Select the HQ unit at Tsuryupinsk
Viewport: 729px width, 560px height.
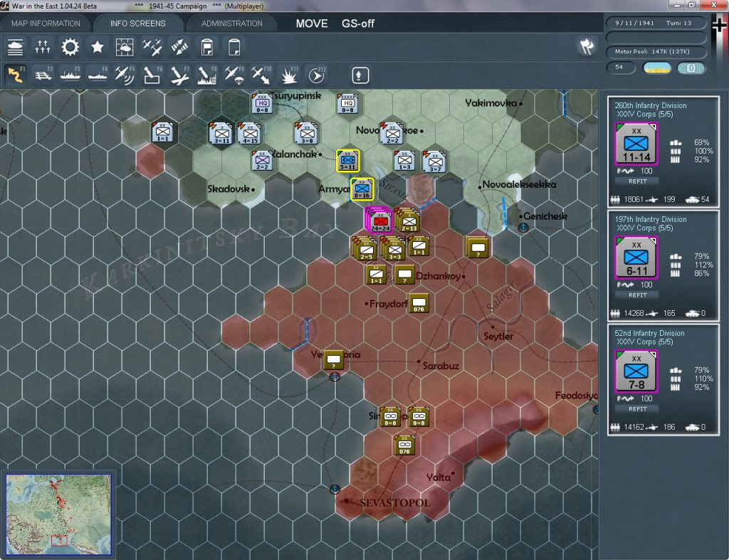click(262, 104)
